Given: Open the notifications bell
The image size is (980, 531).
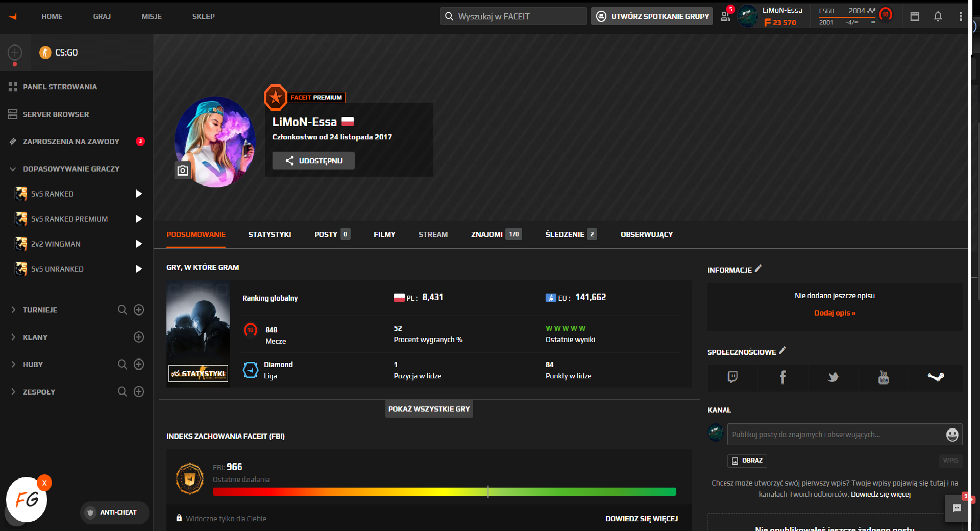Looking at the screenshot, I should pyautogui.click(x=938, y=16).
